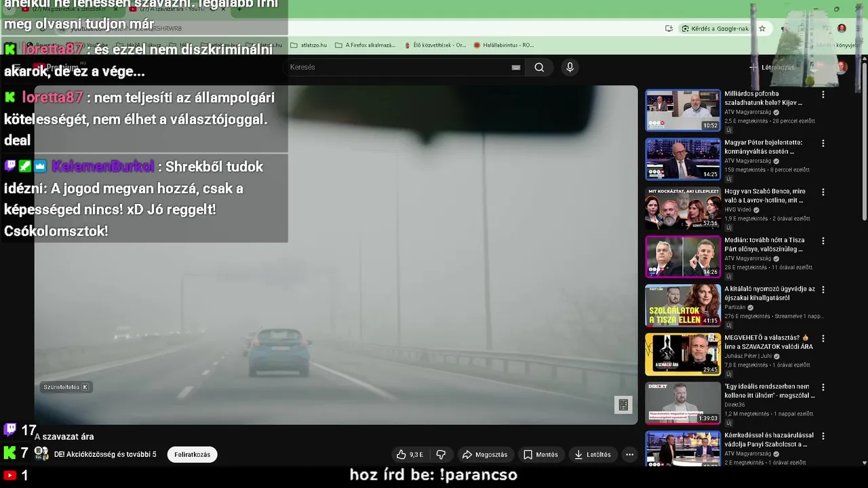Click the YouTube viewer count icon
The width and height of the screenshot is (868, 488).
9,475
